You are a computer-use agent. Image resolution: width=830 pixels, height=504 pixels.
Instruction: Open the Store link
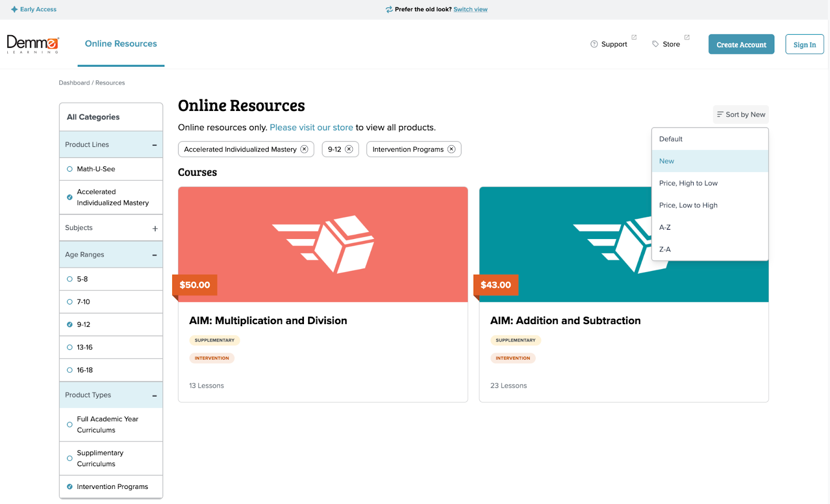tap(671, 44)
